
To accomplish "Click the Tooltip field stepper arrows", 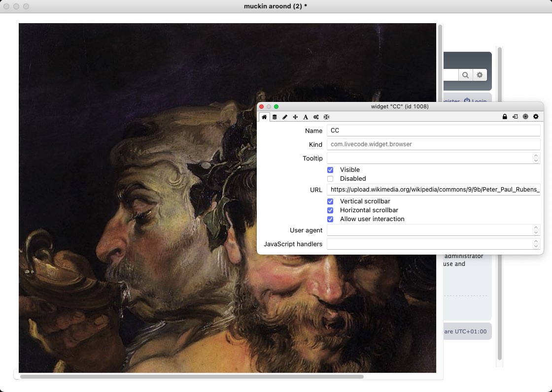I will pyautogui.click(x=536, y=158).
